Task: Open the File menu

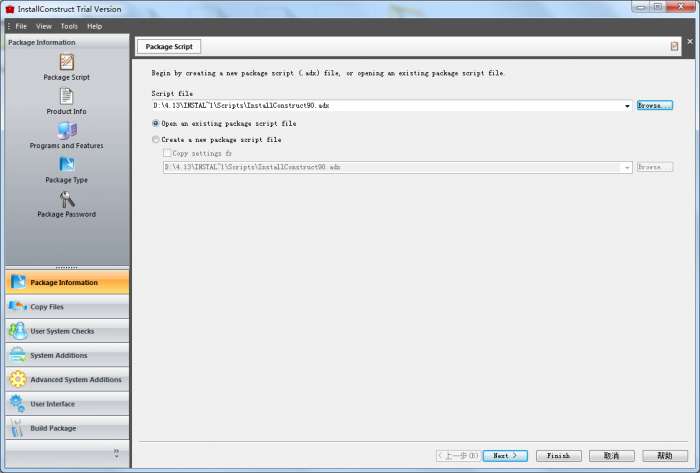Action: pyautogui.click(x=21, y=26)
